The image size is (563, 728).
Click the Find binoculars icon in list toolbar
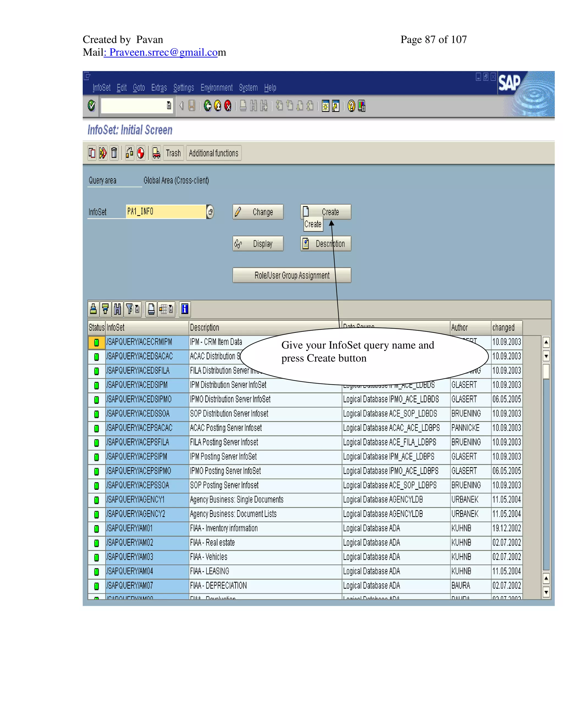pyautogui.click(x=117, y=309)
